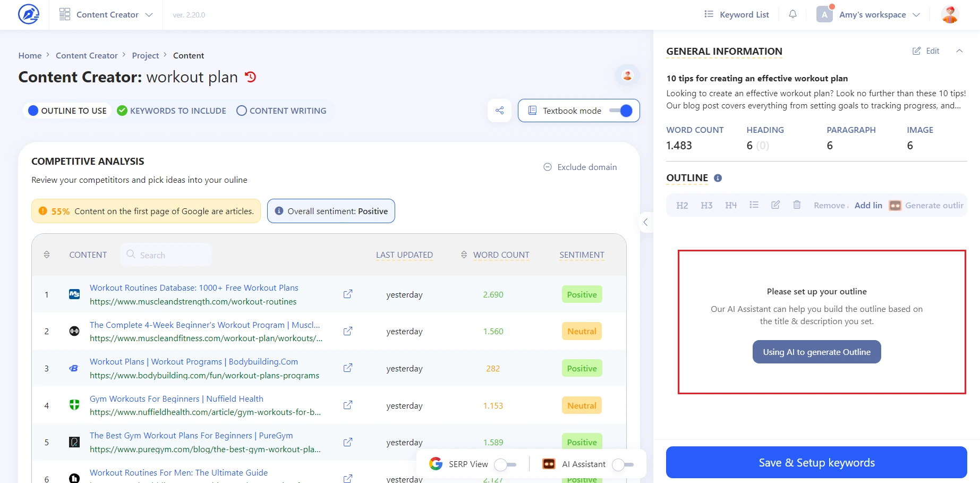Open the notifications bell
The height and width of the screenshot is (483, 980).
coord(792,14)
